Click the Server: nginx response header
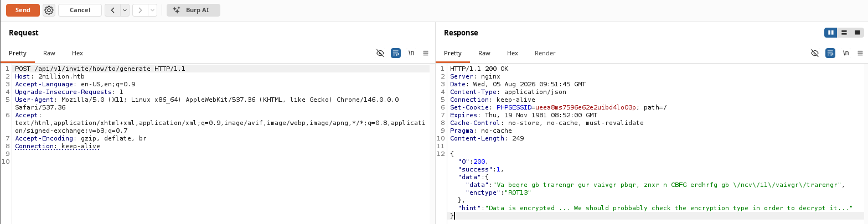 [475, 76]
